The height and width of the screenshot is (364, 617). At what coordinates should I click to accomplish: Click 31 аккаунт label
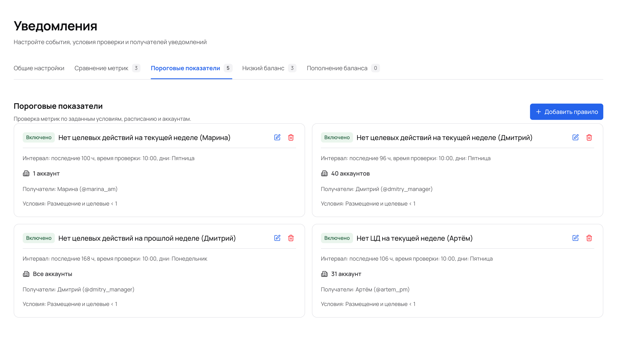346,274
